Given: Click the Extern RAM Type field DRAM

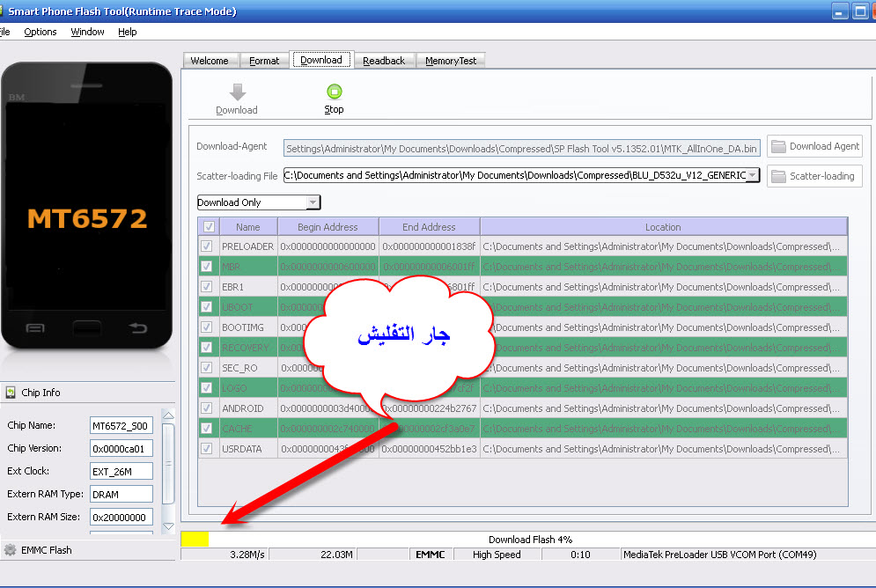Looking at the screenshot, I should tap(121, 494).
